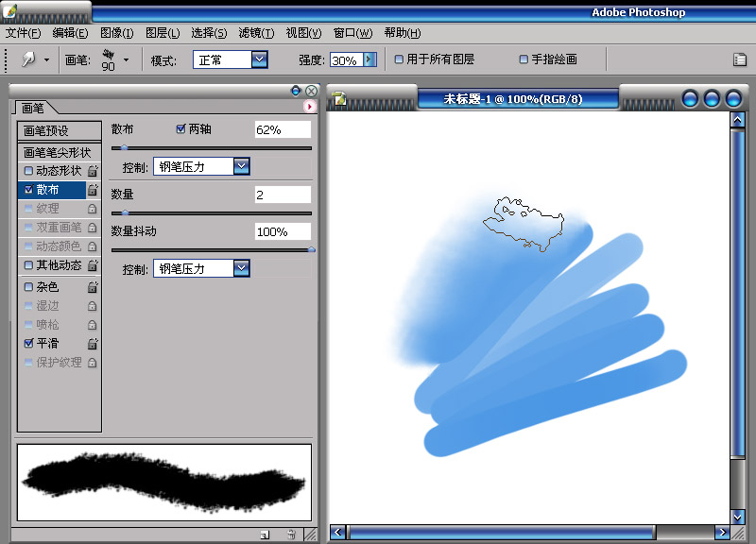Click the lock icon next to 动态颜色
Viewport: 756px width, 544px height.
[92, 246]
